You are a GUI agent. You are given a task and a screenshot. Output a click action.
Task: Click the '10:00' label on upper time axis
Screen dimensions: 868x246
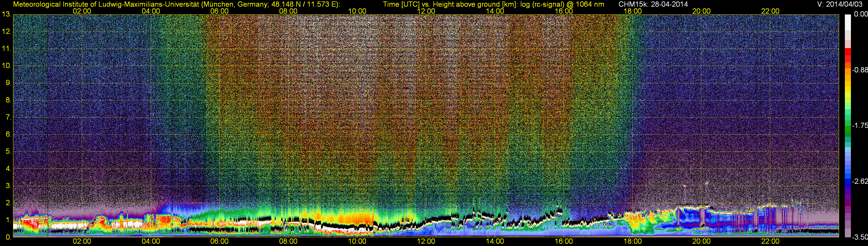pos(357,11)
